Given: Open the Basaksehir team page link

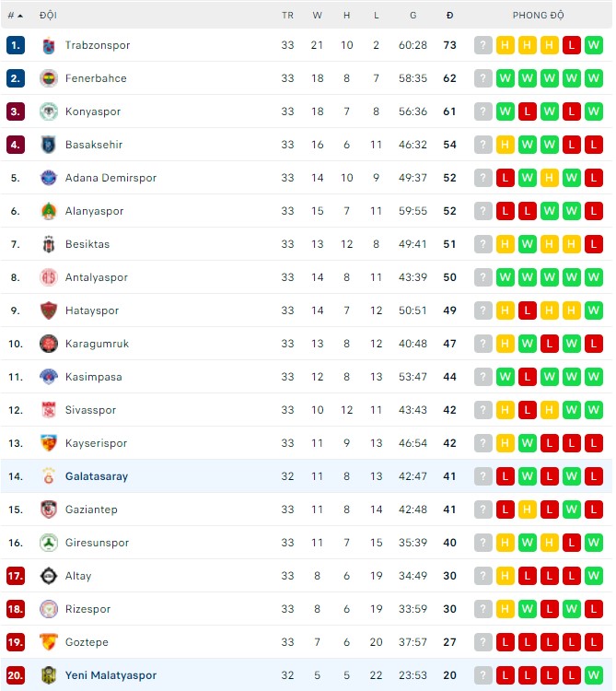Looking at the screenshot, I should (94, 145).
